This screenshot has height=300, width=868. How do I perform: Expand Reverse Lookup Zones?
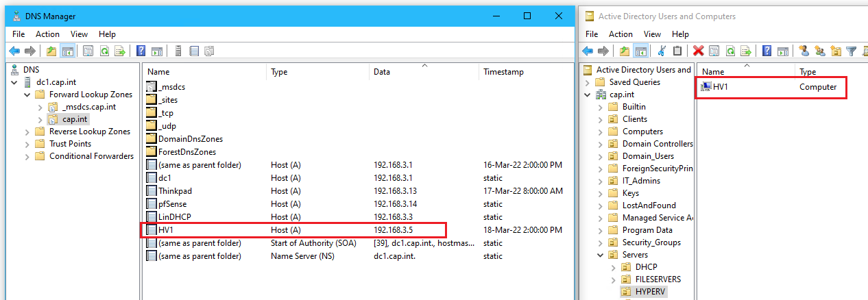pyautogui.click(x=27, y=132)
